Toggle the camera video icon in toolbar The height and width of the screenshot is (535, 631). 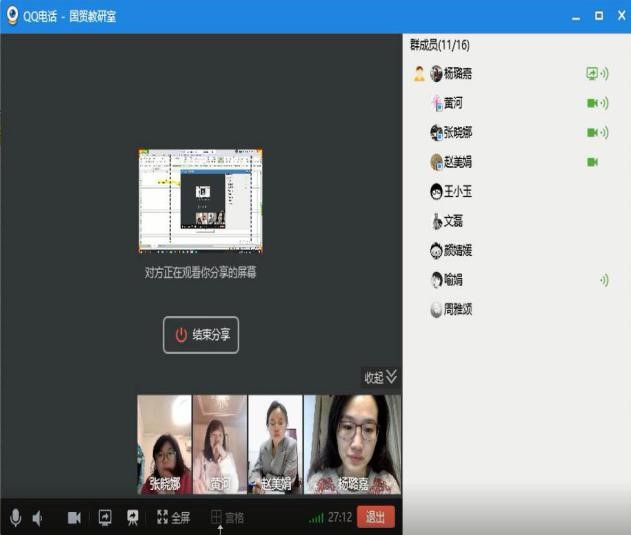point(74,518)
